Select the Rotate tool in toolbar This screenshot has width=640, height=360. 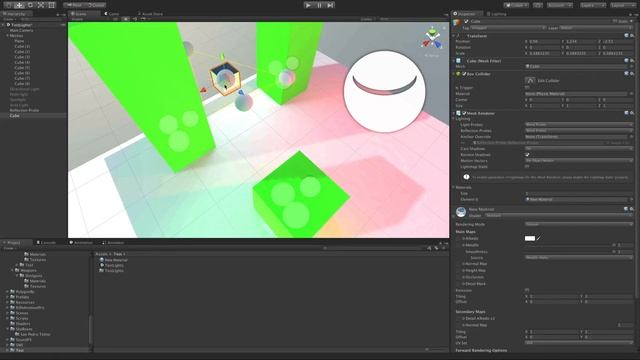30,5
